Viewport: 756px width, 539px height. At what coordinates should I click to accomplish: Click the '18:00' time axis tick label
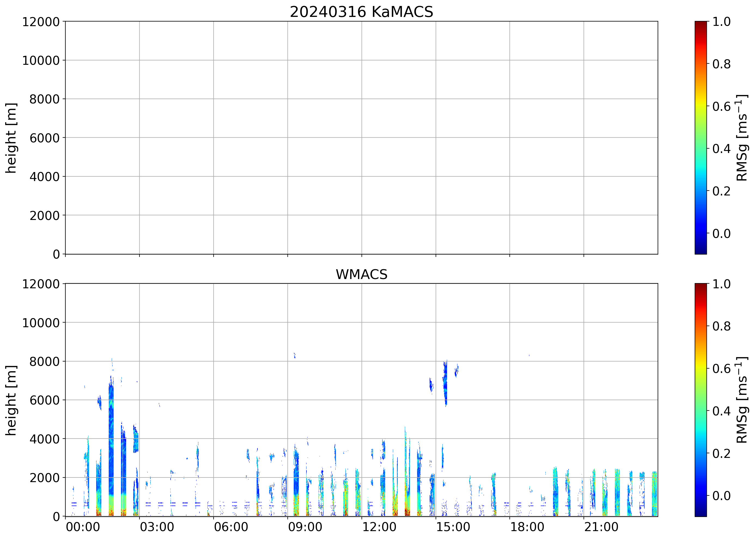527,527
